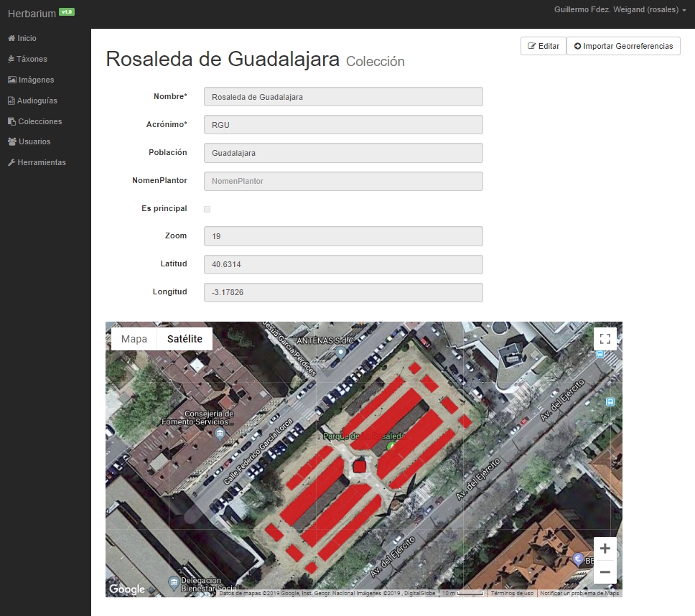Click the Colecciones icon in sidebar

coord(11,122)
